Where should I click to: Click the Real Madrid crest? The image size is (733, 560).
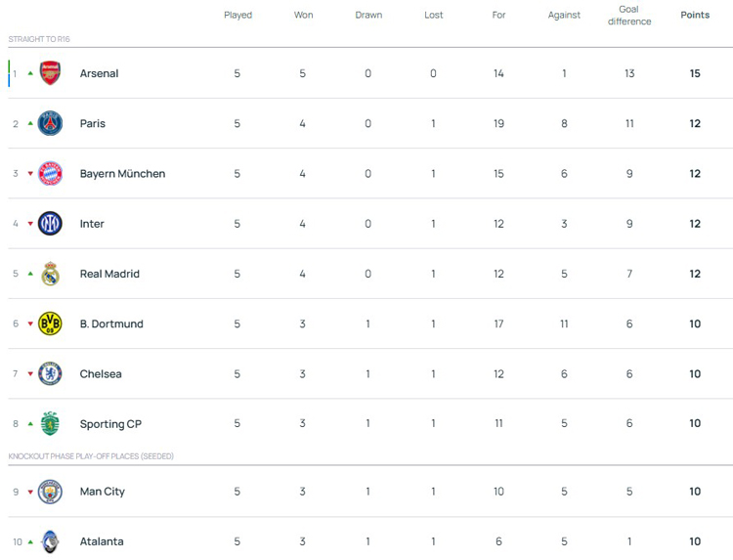click(x=50, y=274)
